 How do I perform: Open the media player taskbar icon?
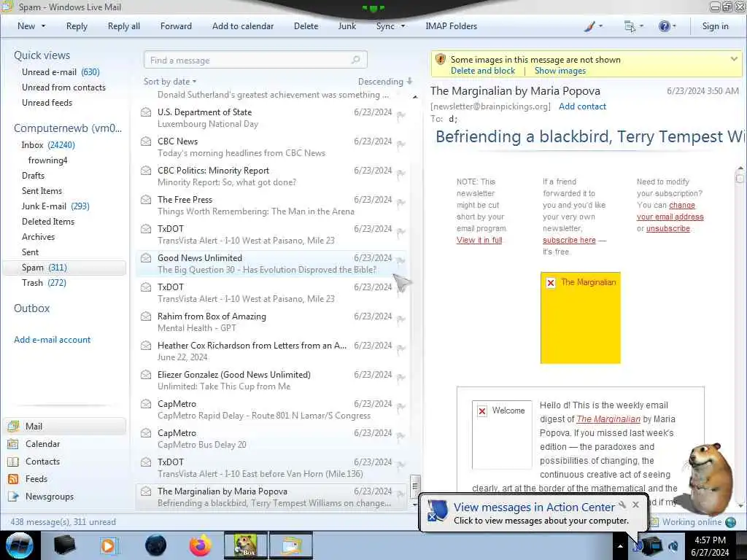click(108, 545)
